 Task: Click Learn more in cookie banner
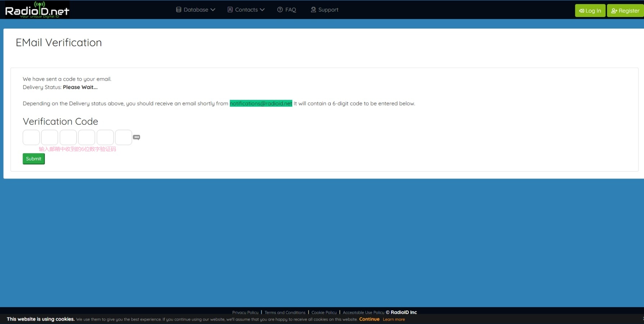(x=394, y=319)
